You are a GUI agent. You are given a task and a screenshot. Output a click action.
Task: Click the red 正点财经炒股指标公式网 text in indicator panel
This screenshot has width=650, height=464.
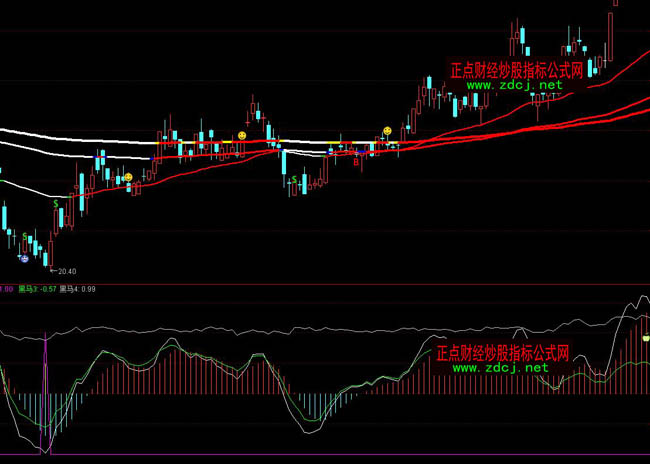502,354
